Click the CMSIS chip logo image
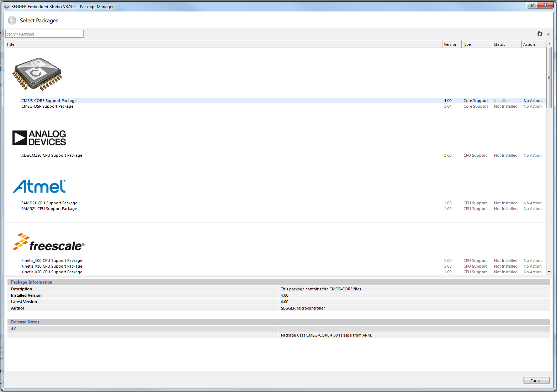The height and width of the screenshot is (392, 557). 37,74
